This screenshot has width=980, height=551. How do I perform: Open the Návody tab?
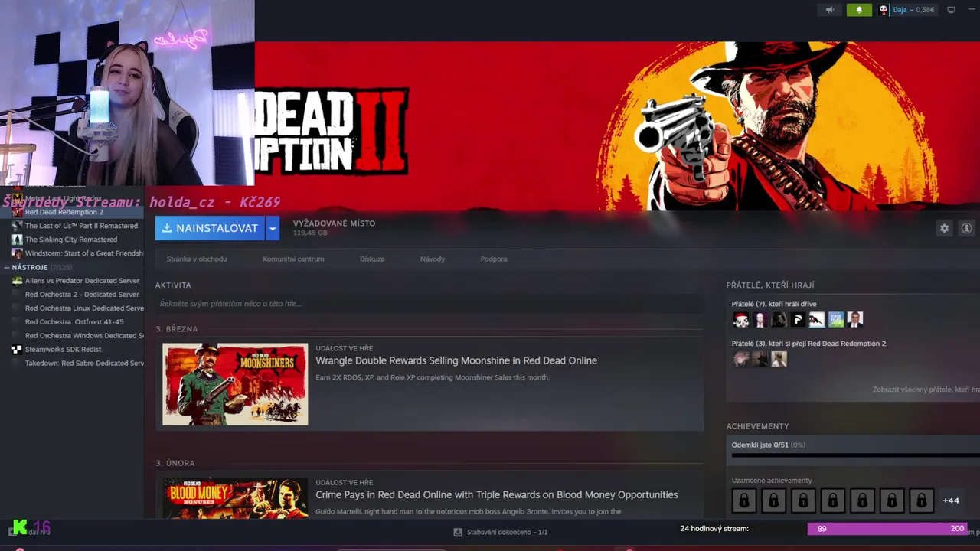(x=433, y=259)
